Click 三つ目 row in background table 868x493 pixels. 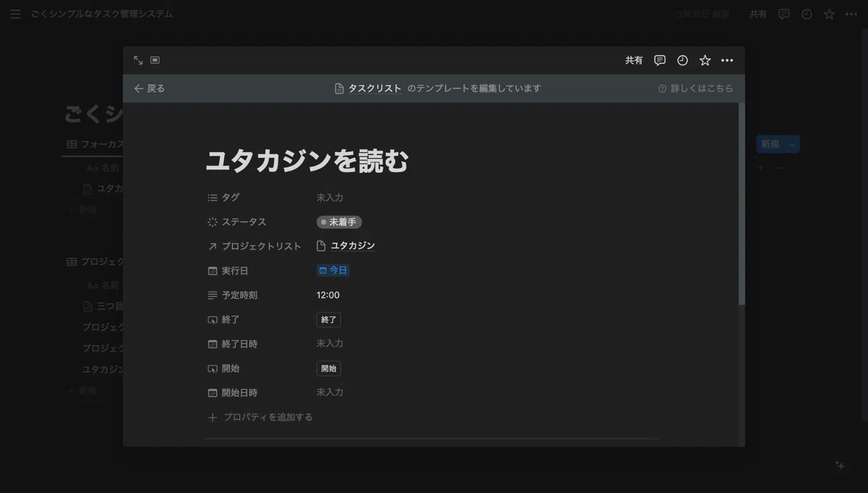click(x=103, y=306)
